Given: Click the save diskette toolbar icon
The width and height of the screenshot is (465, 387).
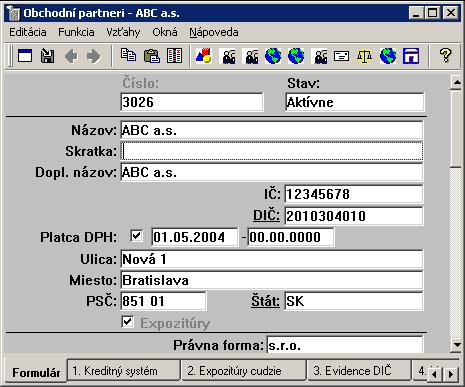Looking at the screenshot, I should (x=48, y=56).
